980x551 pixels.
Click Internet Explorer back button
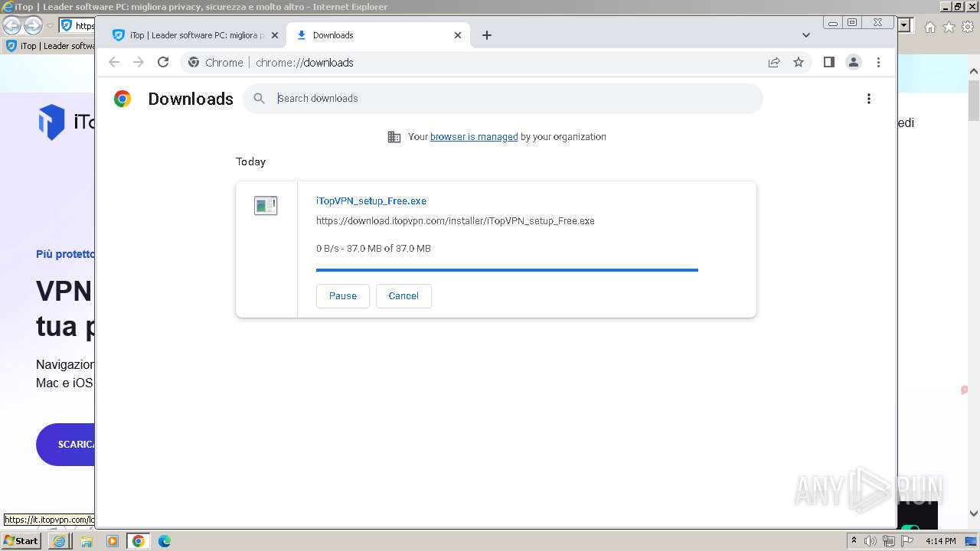tap(11, 25)
